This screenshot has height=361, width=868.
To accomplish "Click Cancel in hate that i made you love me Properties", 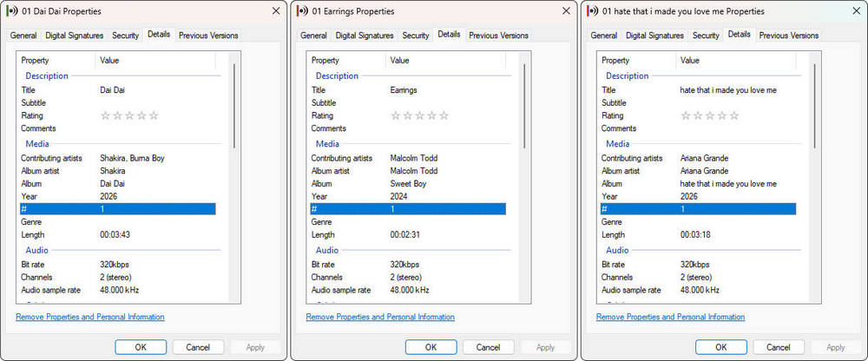I will pyautogui.click(x=779, y=347).
